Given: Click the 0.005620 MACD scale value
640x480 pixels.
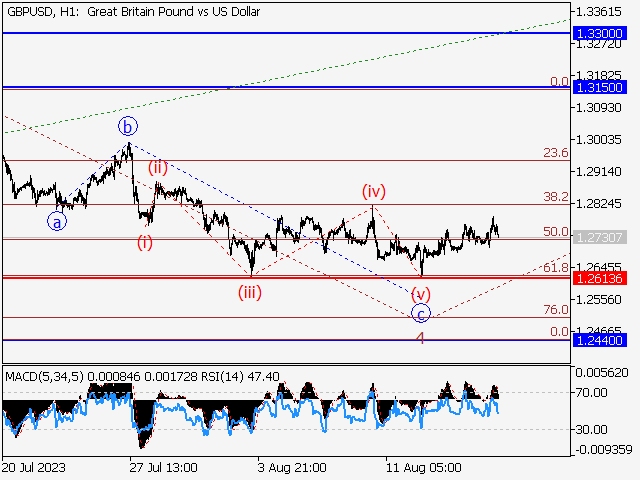Looking at the screenshot, I should pyautogui.click(x=602, y=373).
